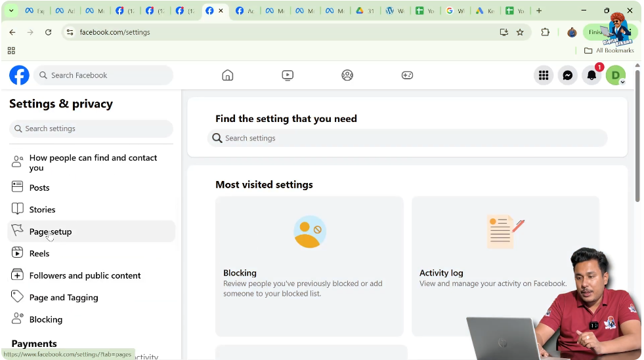The height and width of the screenshot is (360, 644).
Task: Switch to the first Meta tab
Action: [x=35, y=10]
